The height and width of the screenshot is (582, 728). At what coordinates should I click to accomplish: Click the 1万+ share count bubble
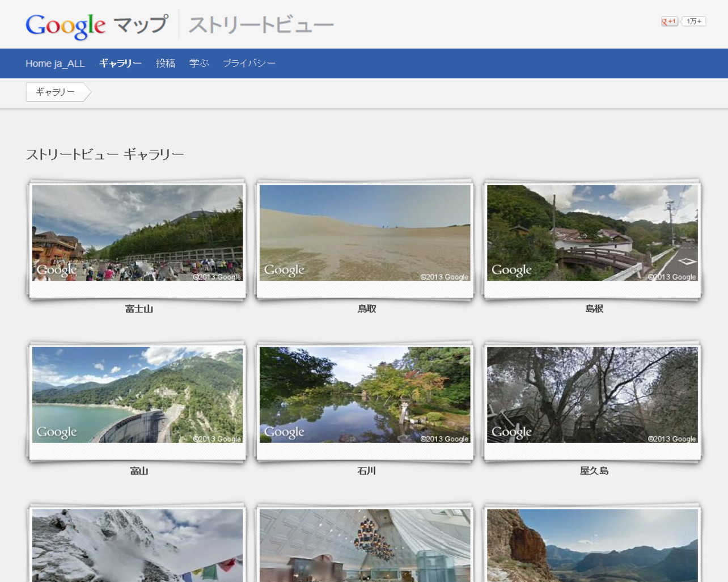click(x=693, y=22)
